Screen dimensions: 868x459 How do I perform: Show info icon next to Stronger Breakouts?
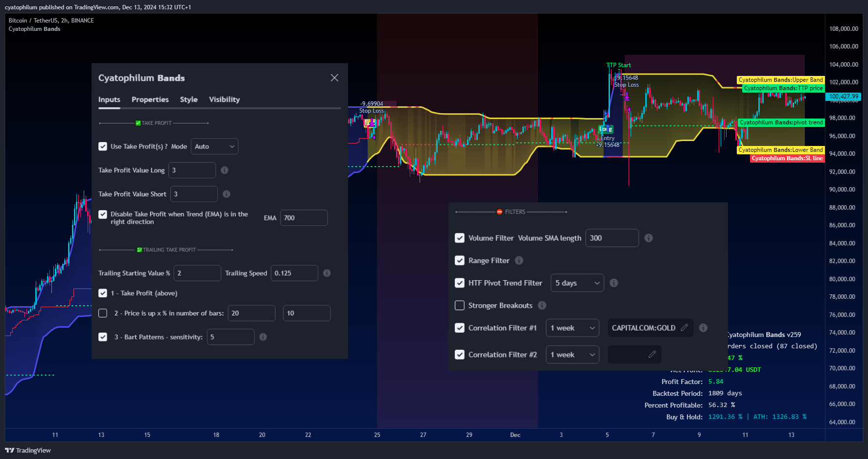tap(542, 306)
